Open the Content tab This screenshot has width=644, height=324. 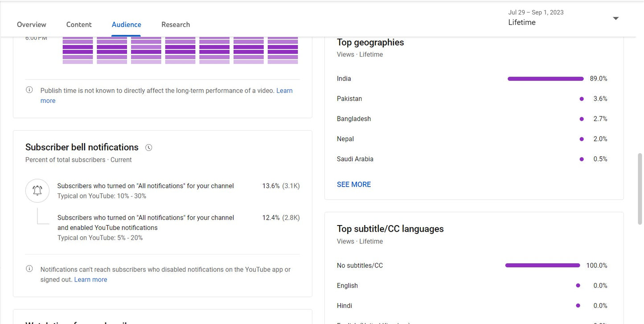click(x=79, y=25)
